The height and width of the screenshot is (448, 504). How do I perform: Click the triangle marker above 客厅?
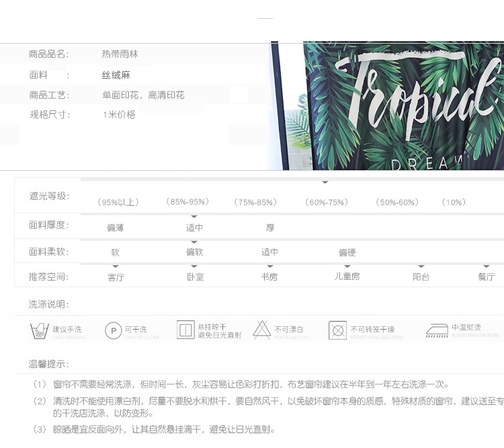pyautogui.click(x=116, y=266)
